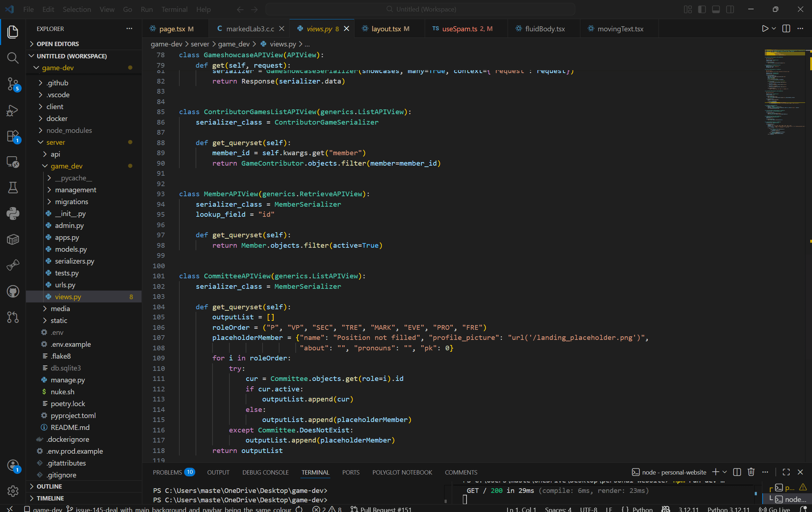Viewport: 812px width, 512px height.
Task: Open editor More Actions ellipsis
Action: pos(800,28)
